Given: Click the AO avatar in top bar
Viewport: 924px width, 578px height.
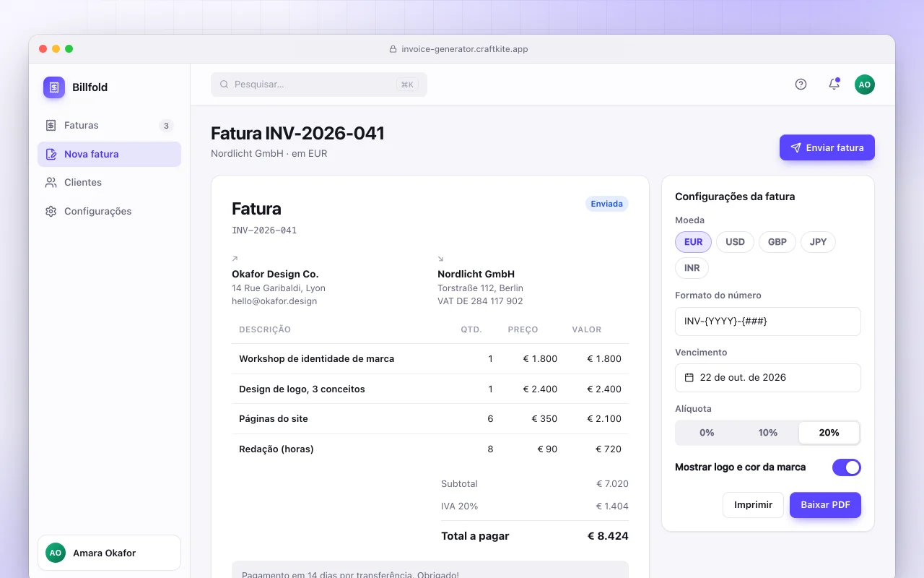Looking at the screenshot, I should 865,85.
